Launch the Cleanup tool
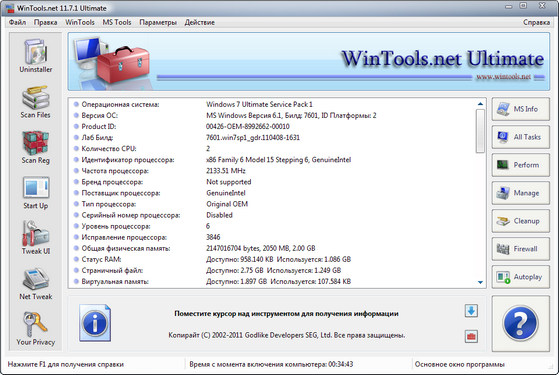Screen dimensions: 559x375 520,221
